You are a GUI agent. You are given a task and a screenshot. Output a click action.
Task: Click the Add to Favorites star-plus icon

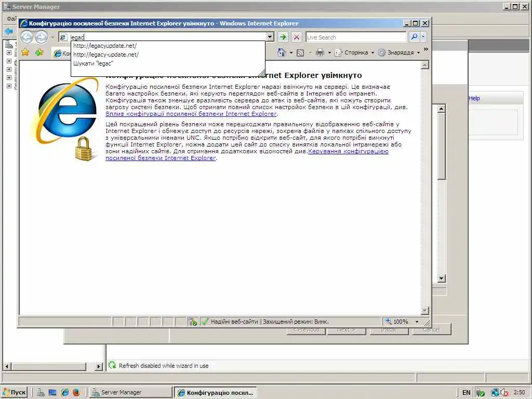[x=39, y=52]
